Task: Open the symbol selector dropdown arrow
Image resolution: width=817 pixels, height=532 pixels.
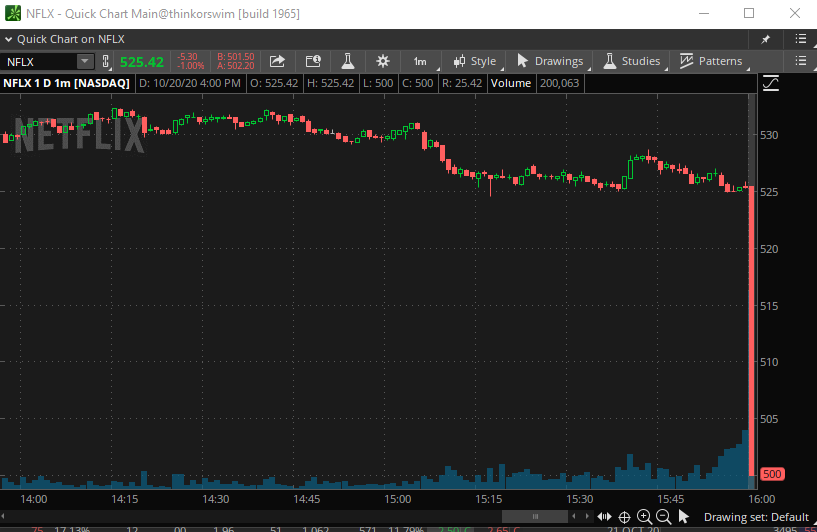Action: pyautogui.click(x=84, y=61)
